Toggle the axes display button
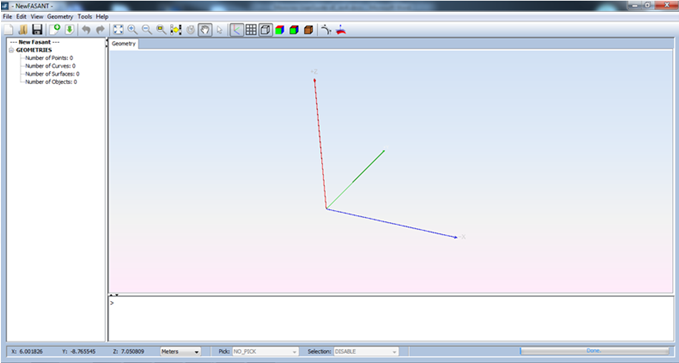Image resolution: width=679 pixels, height=363 pixels. [236, 29]
